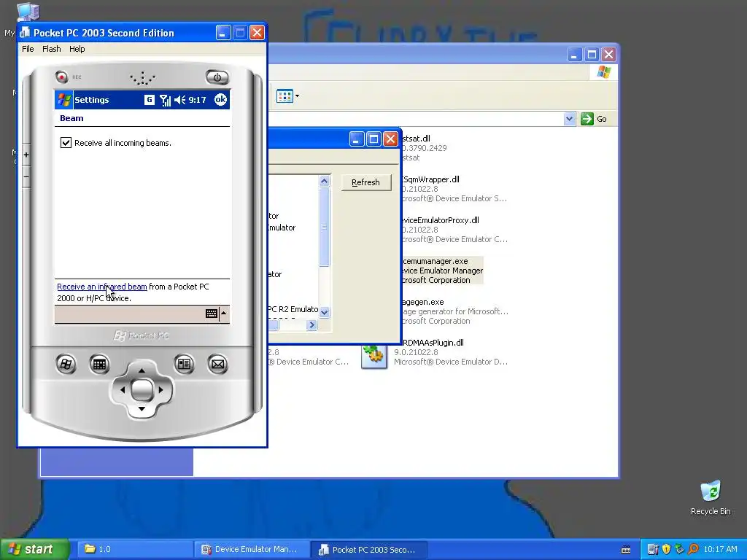This screenshot has width=747, height=560.
Task: Select the RDMAAsPlugin.dll file icon
Action: [374, 355]
